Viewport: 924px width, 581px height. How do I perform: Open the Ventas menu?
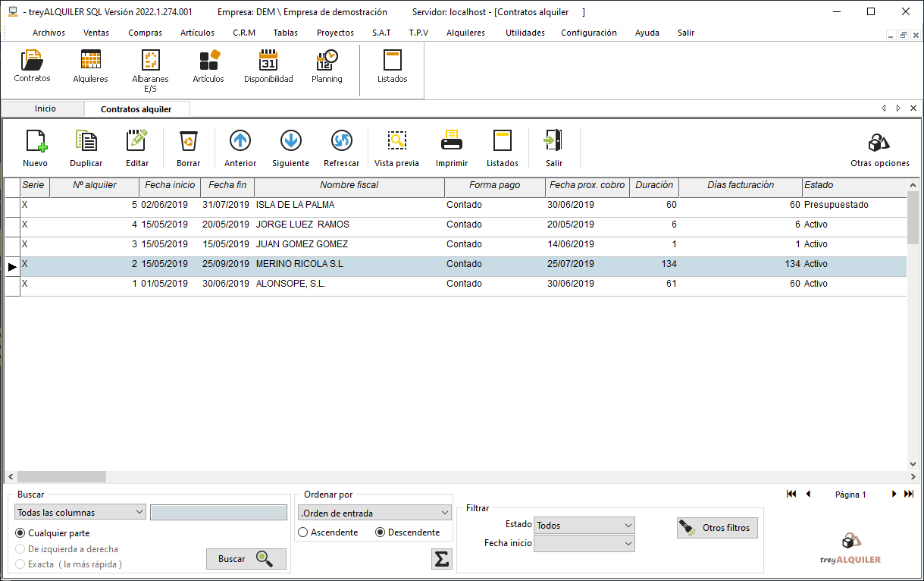pyautogui.click(x=96, y=33)
